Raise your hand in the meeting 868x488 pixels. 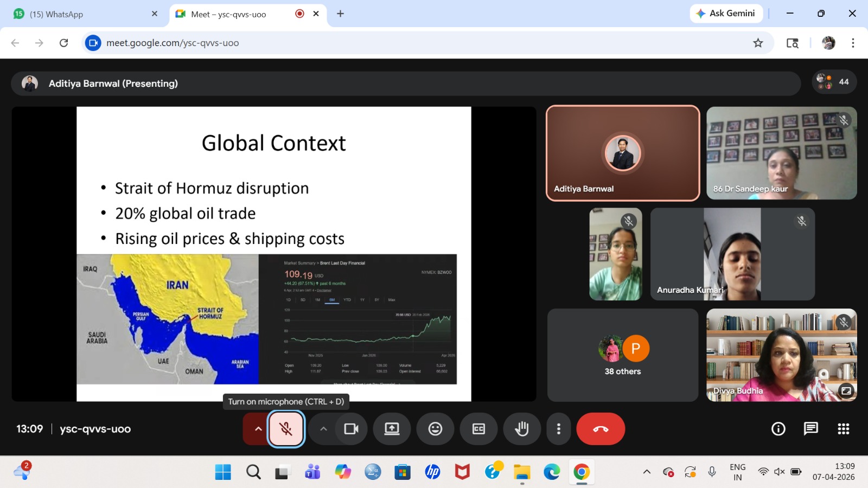click(x=522, y=429)
